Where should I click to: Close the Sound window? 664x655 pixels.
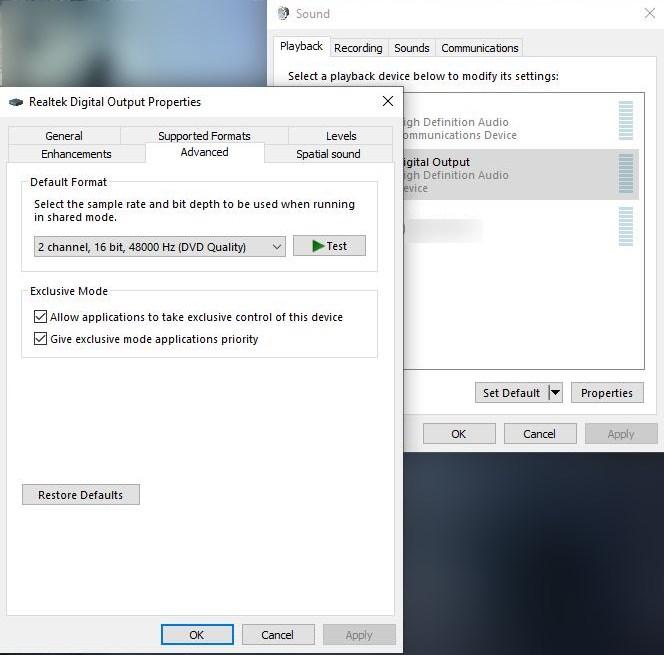(650, 14)
